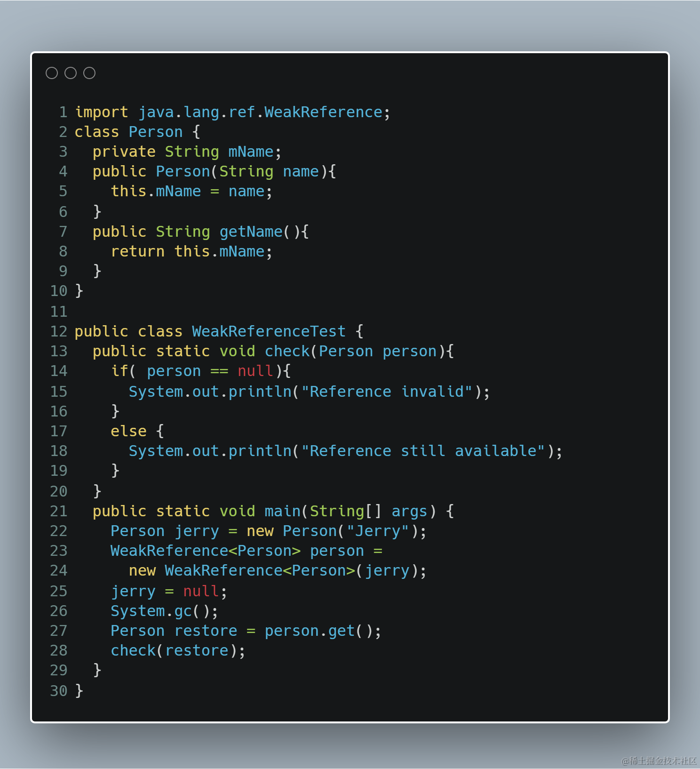
Task: Click the third window control circle
Action: pos(89,73)
